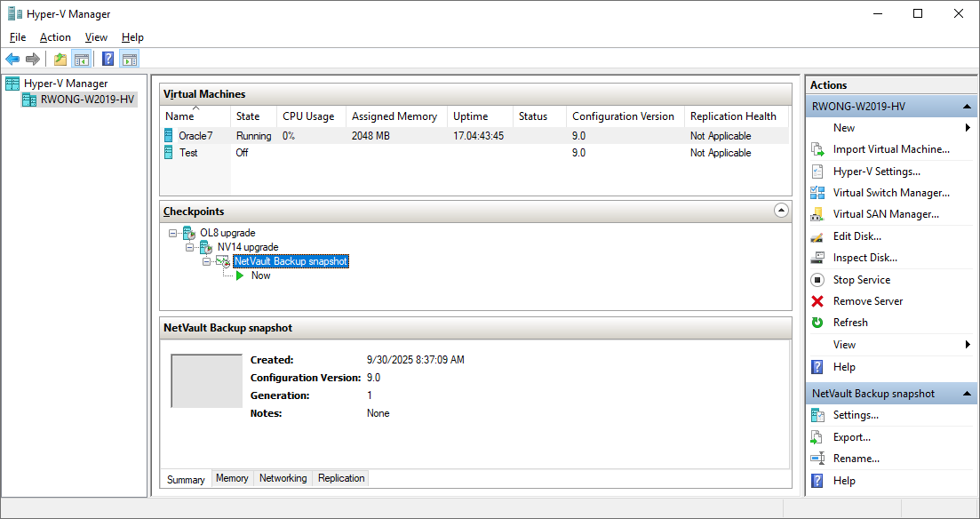The height and width of the screenshot is (519, 980).
Task: Collapse the NV14 upgrade checkpoint node
Action: pos(189,247)
